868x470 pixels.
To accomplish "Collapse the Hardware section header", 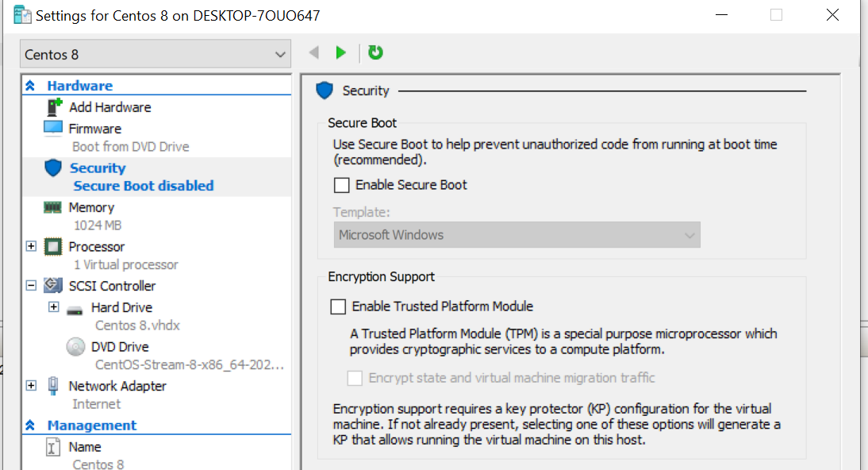I will coord(30,85).
